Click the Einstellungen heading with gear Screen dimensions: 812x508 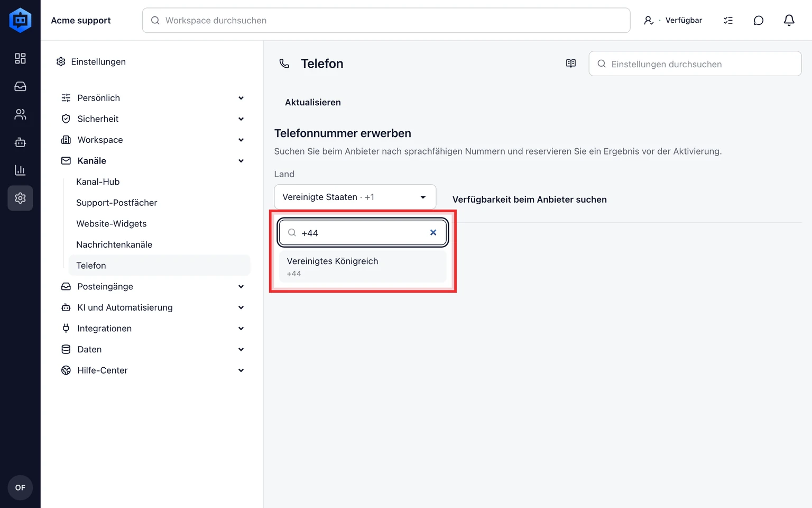(91, 62)
